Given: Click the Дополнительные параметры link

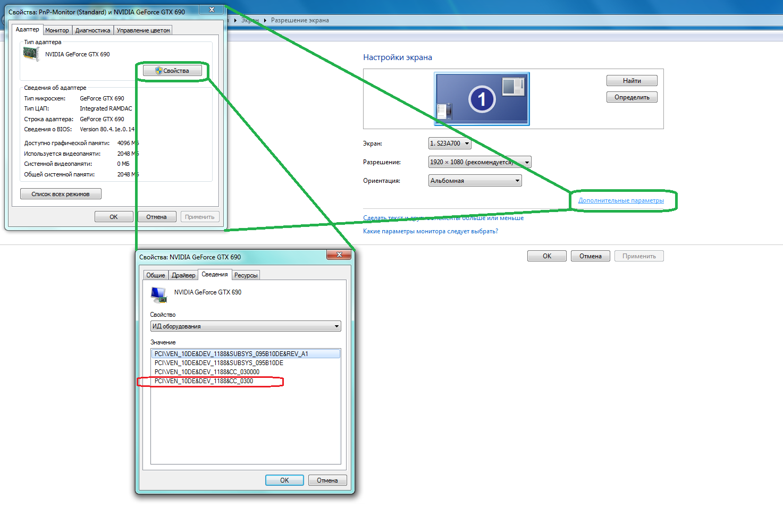Looking at the screenshot, I should (621, 200).
